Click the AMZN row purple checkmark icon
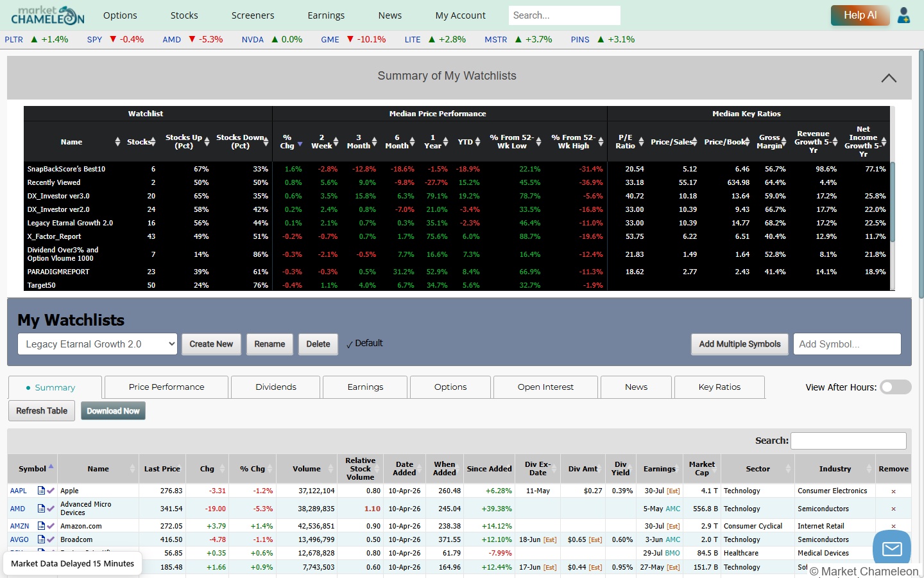Viewport: 924px width, 578px height. click(51, 526)
